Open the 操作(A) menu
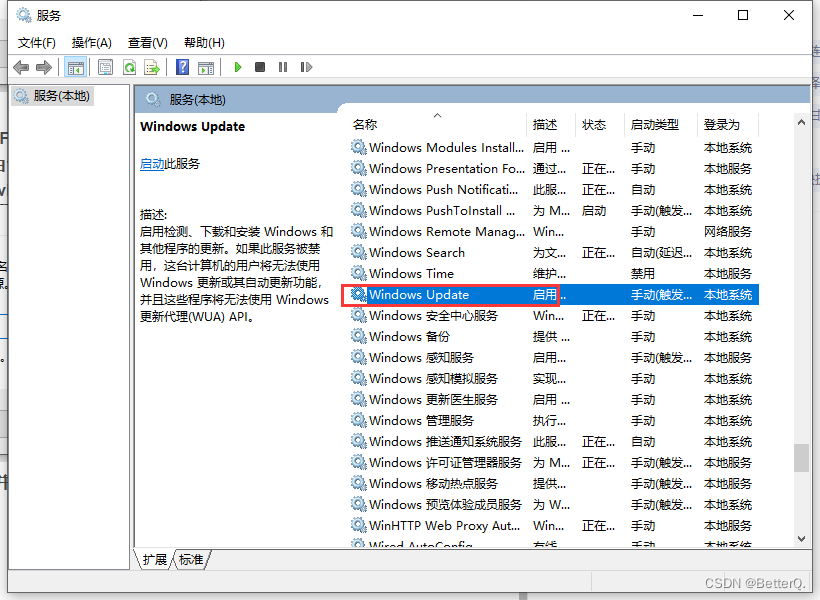 pyautogui.click(x=91, y=42)
